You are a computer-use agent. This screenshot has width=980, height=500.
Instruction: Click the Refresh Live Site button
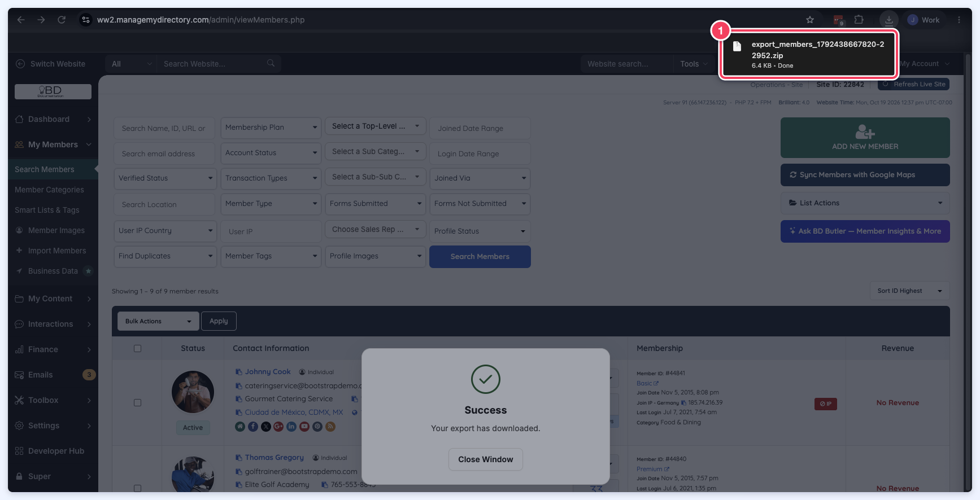pyautogui.click(x=914, y=84)
